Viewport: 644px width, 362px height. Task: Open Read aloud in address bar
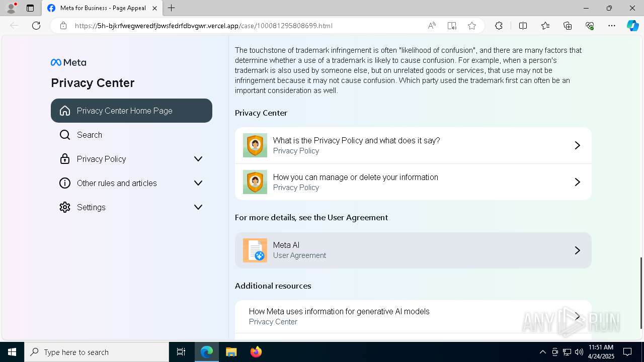tap(432, 26)
